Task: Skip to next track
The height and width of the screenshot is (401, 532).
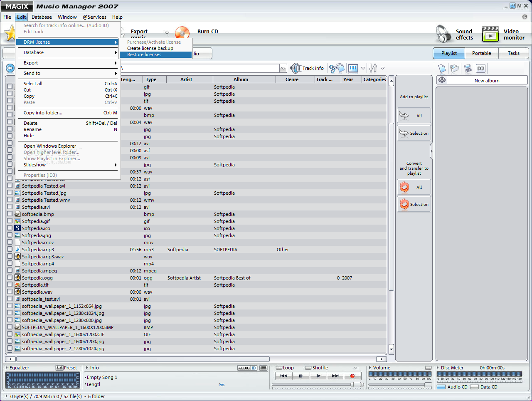Action: pos(335,376)
